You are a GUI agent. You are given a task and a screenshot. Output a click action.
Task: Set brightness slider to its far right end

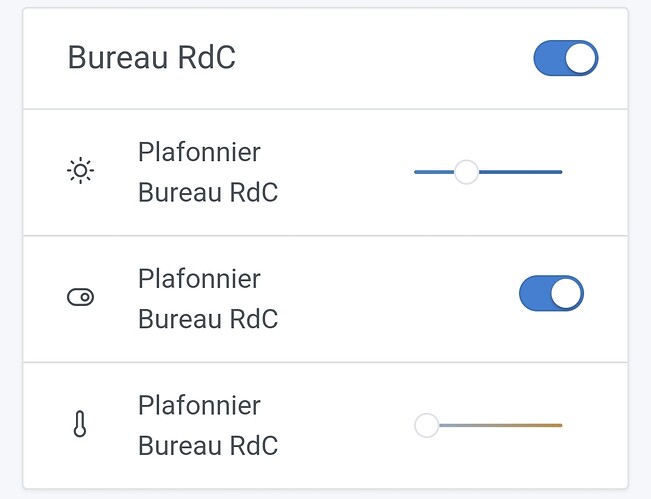point(561,172)
